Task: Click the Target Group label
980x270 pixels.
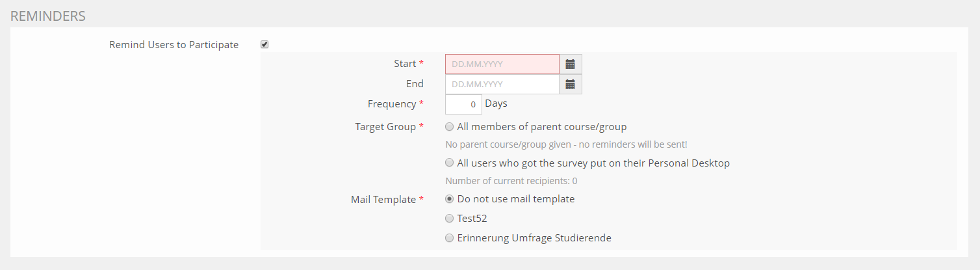Action: [x=385, y=127]
